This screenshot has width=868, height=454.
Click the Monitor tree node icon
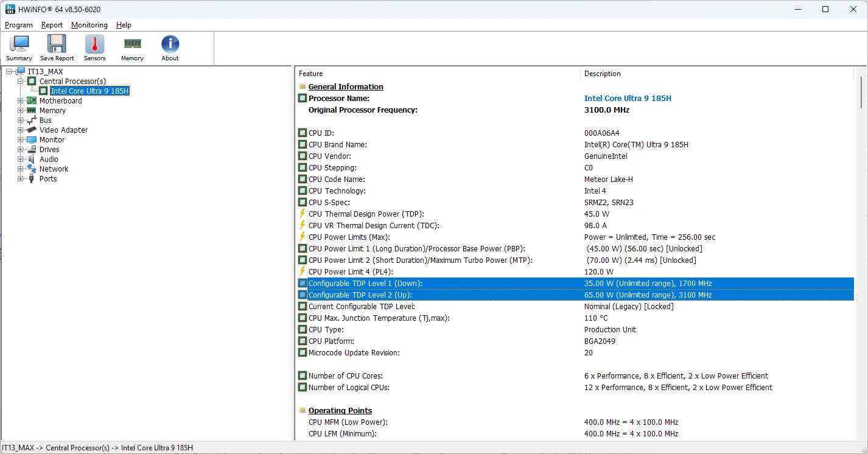(32, 140)
